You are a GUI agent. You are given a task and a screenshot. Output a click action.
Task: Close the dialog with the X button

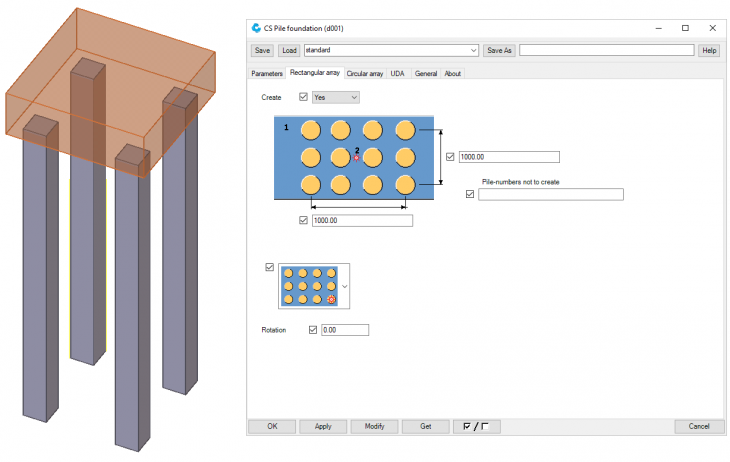714,28
